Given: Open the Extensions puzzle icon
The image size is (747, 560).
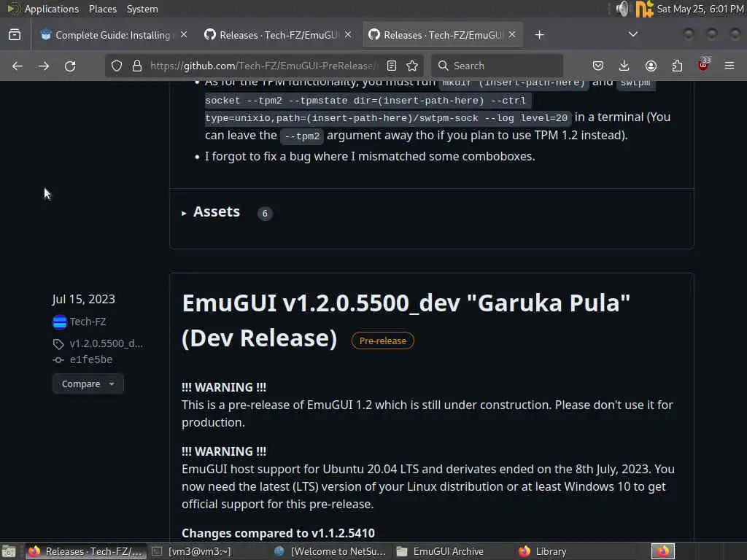Looking at the screenshot, I should point(677,66).
